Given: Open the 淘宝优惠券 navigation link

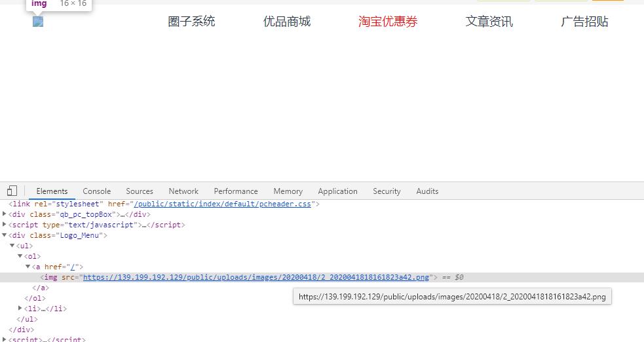Looking at the screenshot, I should (x=388, y=22).
